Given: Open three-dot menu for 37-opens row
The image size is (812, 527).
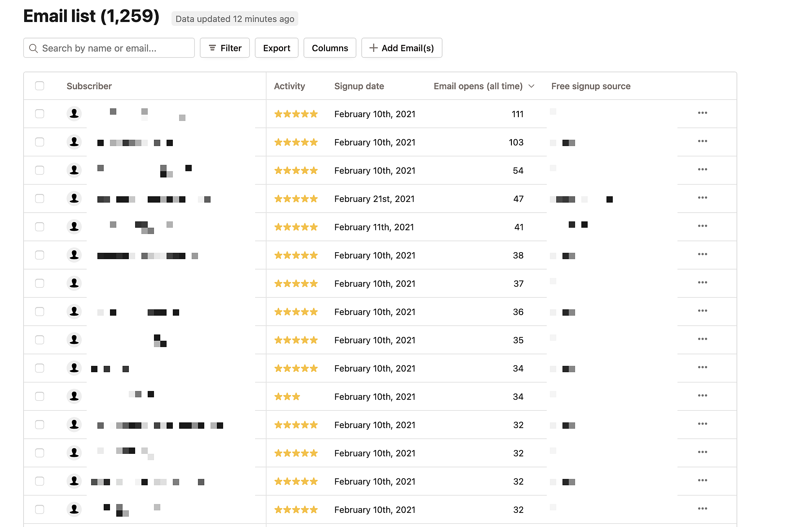Looking at the screenshot, I should (702, 282).
